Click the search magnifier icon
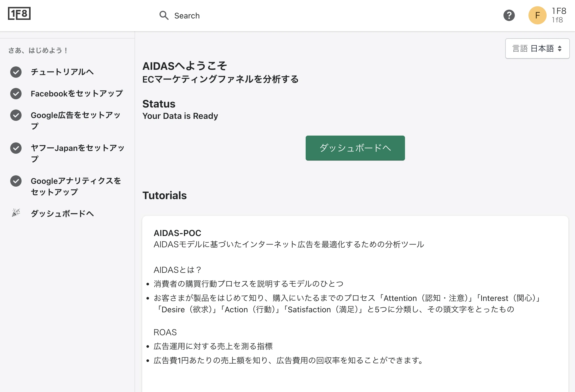 pyautogui.click(x=164, y=16)
